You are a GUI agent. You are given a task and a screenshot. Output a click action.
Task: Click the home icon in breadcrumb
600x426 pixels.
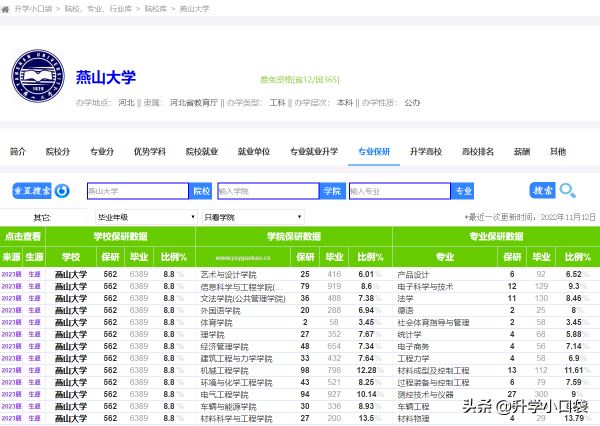pyautogui.click(x=5, y=9)
